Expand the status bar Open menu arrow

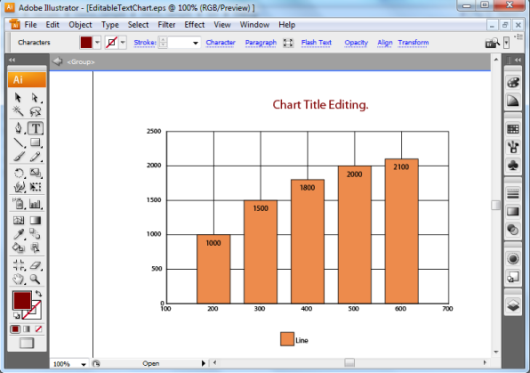pyautogui.click(x=203, y=363)
